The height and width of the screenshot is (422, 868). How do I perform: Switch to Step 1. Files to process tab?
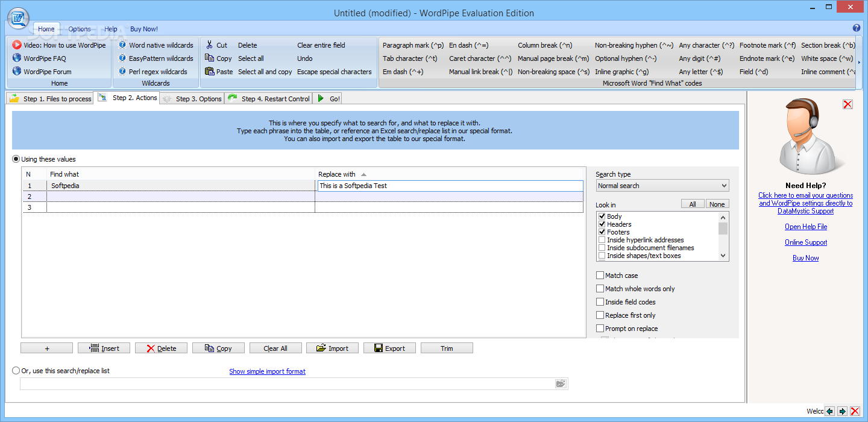(50, 98)
